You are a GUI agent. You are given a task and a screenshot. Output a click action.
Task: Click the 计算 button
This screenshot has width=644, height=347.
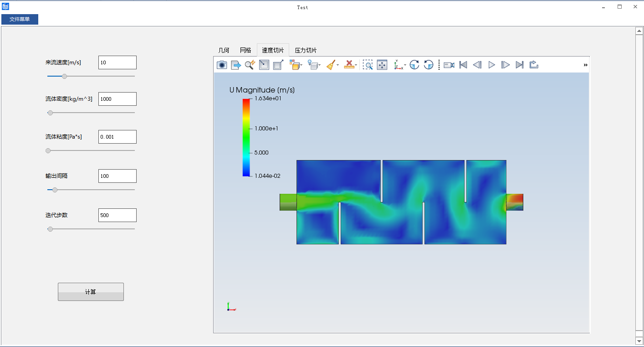coord(91,292)
